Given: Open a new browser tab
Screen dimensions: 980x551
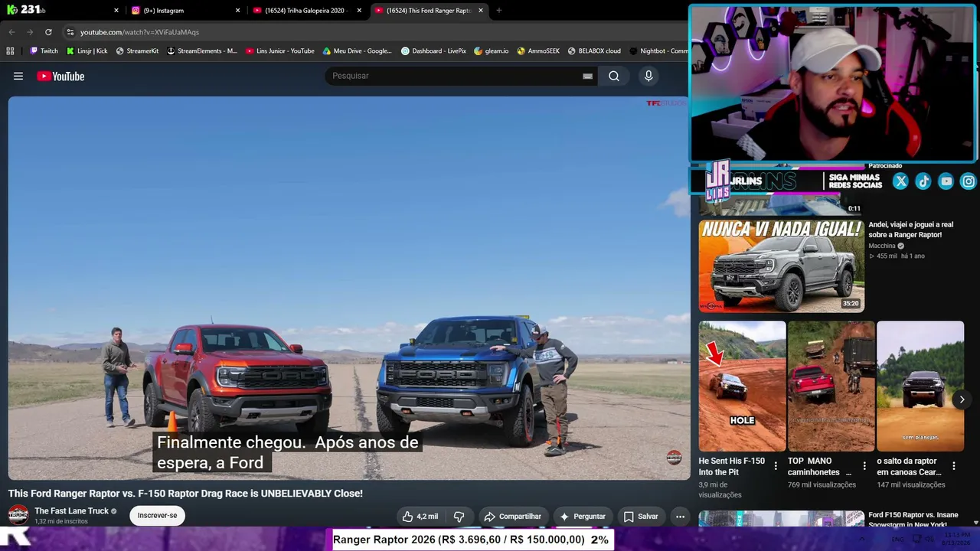Looking at the screenshot, I should click(x=499, y=11).
